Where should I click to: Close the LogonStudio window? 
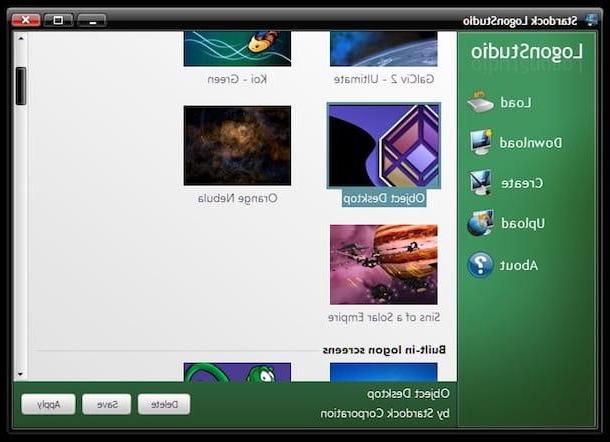coord(26,20)
